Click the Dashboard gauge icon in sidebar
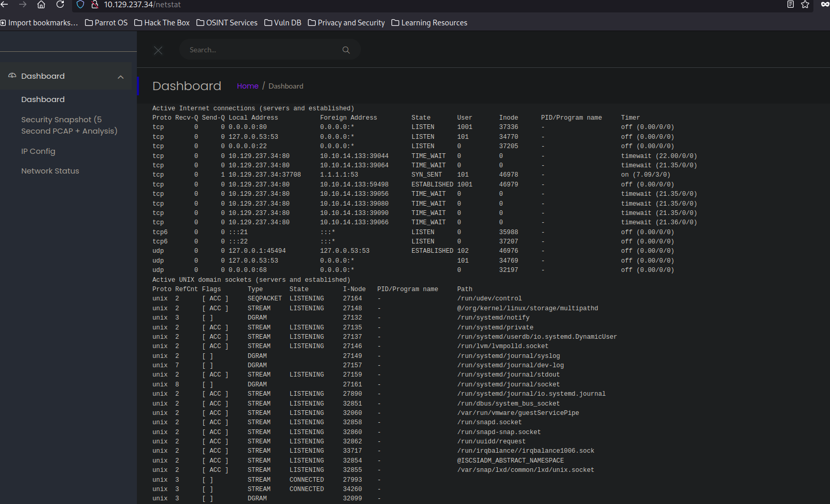Viewport: 830px width, 504px height. coord(12,76)
